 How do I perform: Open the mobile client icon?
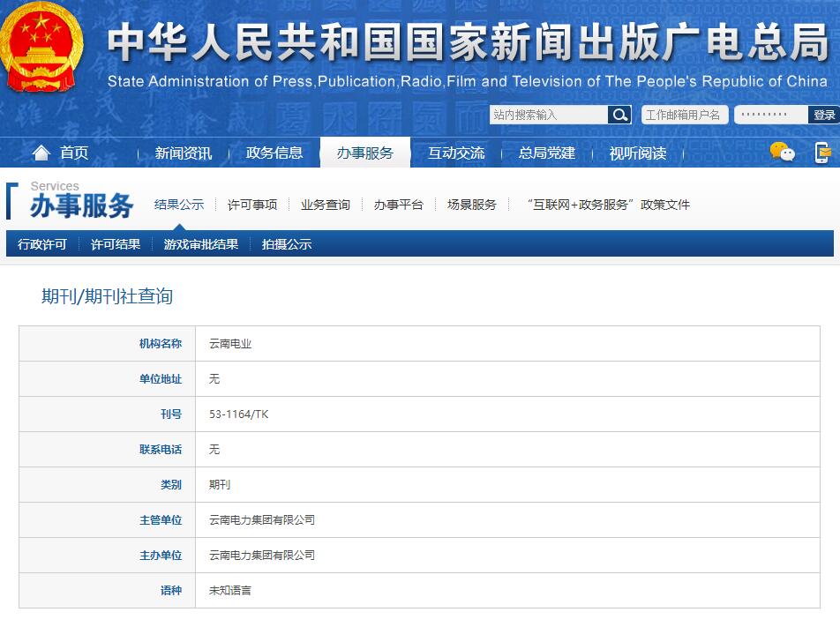822,153
